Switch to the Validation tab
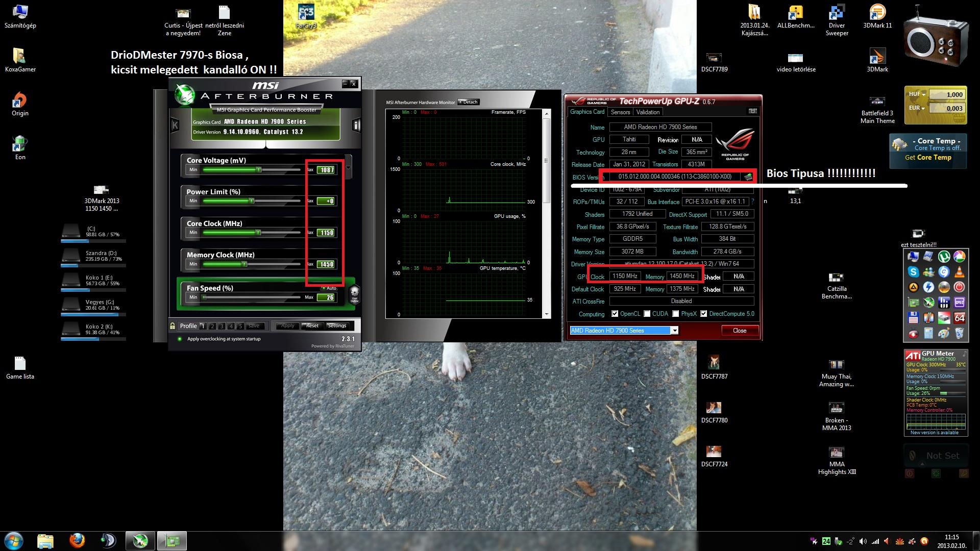 (648, 112)
